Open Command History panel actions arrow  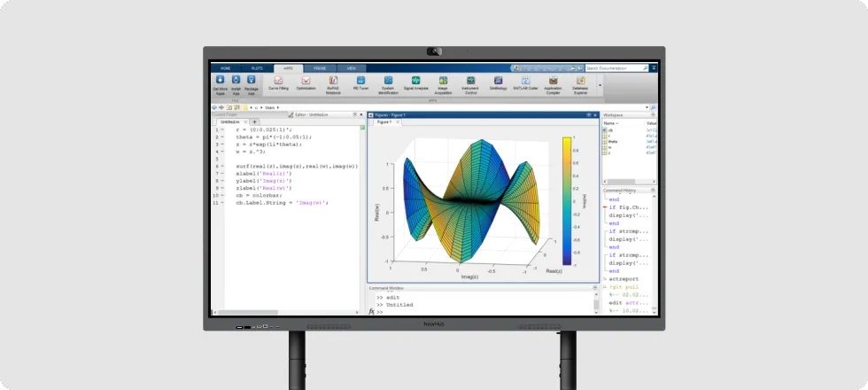pos(654,191)
